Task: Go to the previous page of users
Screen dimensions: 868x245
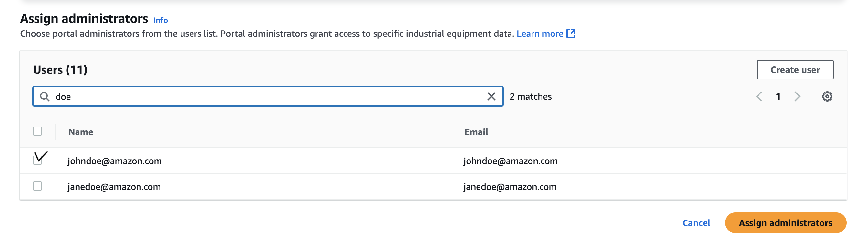Action: 759,97
